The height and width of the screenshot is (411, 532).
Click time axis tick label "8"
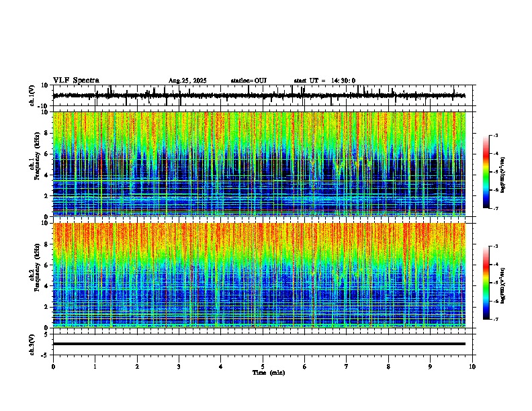[x=388, y=367]
